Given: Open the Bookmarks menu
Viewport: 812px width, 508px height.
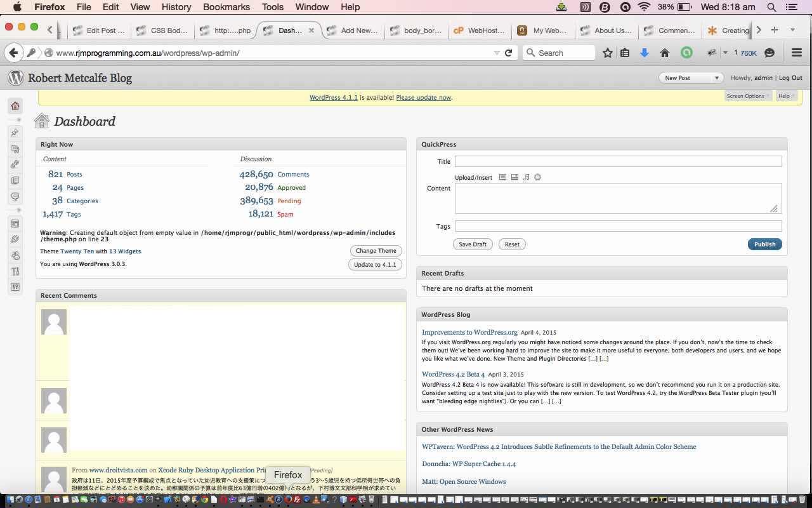Looking at the screenshot, I should (228, 7).
